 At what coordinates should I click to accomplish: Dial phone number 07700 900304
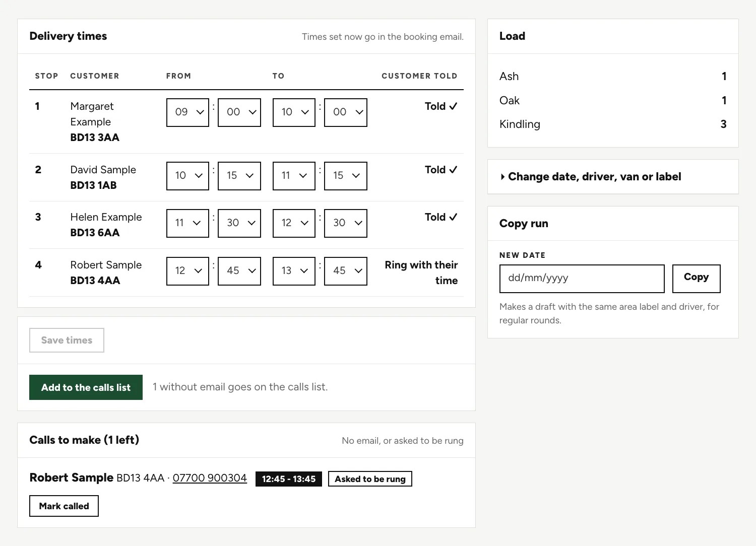(x=210, y=478)
